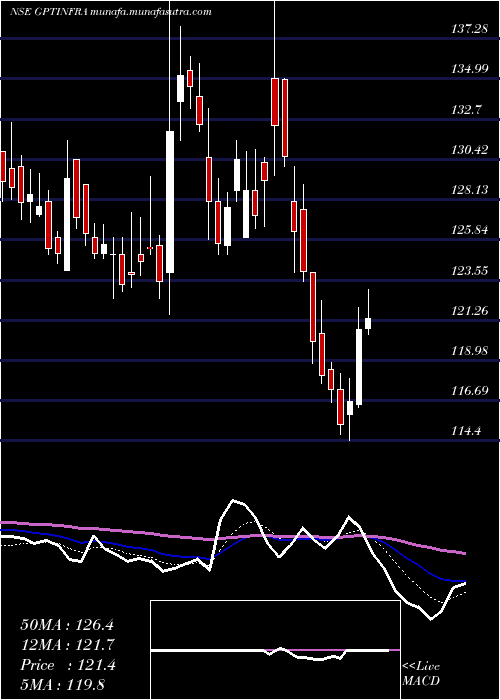Select the 116.69 price level label
Image resolution: width=500 pixels, height=700 pixels.
[x=472, y=391]
